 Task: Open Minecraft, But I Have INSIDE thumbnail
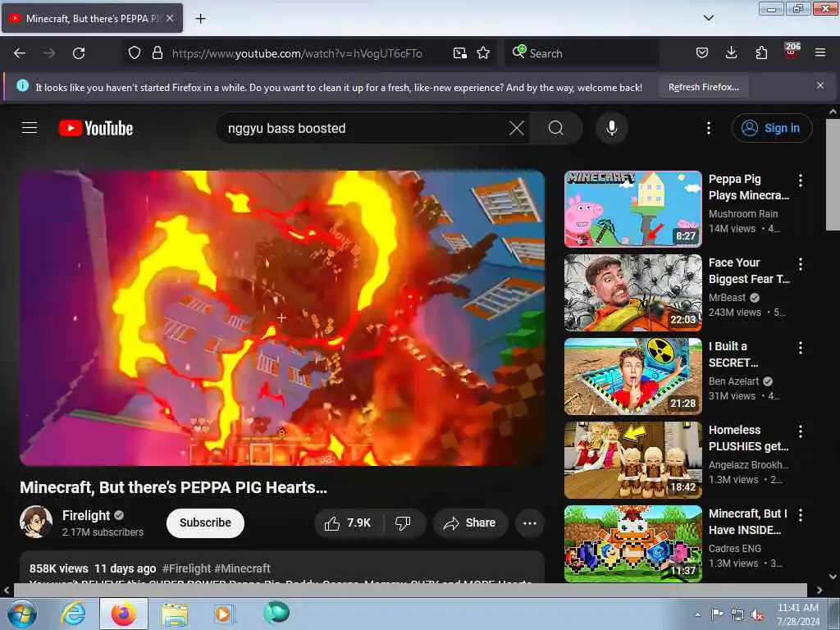point(632,543)
